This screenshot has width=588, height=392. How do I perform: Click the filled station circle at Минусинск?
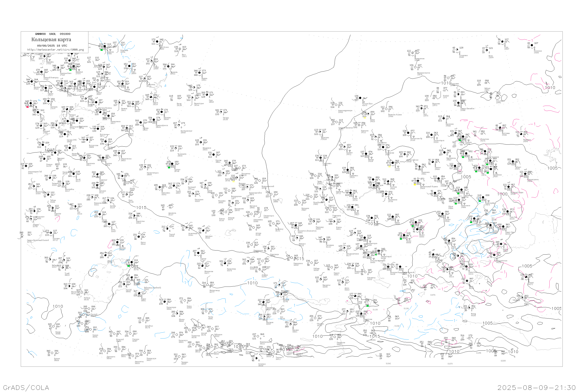pyautogui.click(x=459, y=200)
